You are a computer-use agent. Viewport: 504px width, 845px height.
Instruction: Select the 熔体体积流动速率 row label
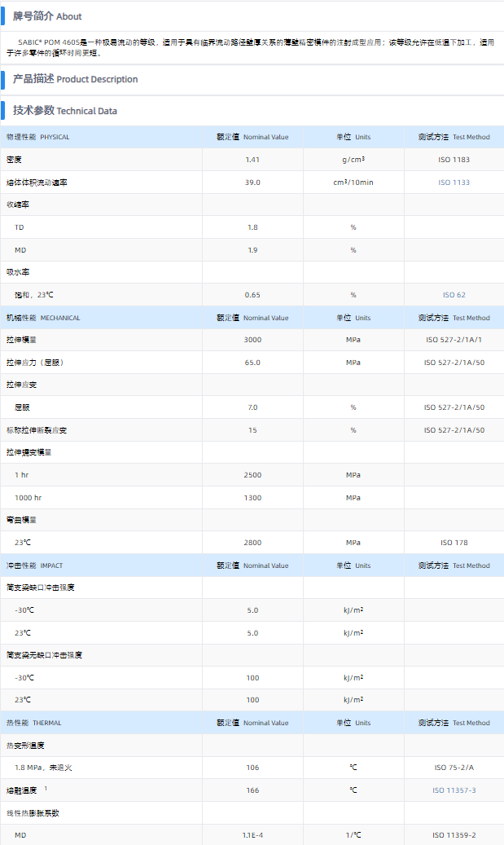[x=37, y=183]
